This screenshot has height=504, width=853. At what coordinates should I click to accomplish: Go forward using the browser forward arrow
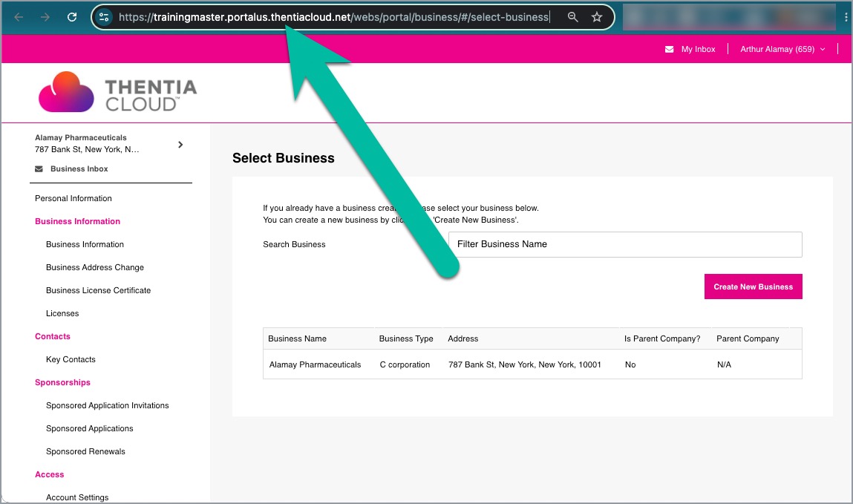pyautogui.click(x=45, y=17)
